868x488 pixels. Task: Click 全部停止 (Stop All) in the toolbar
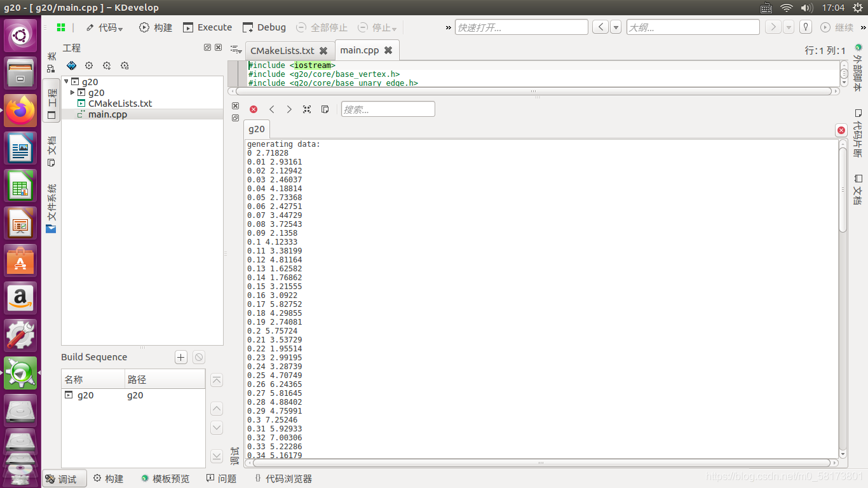[x=322, y=27]
